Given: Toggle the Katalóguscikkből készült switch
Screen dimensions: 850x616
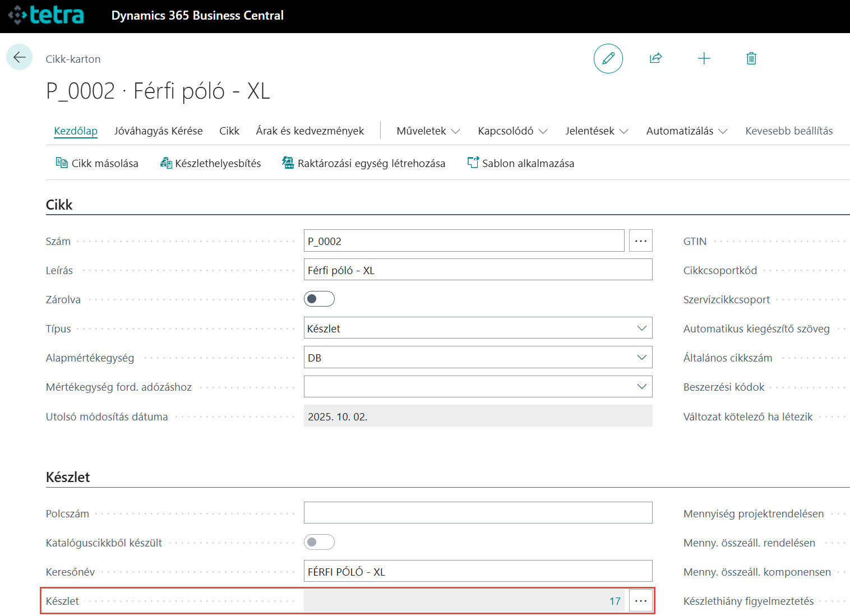Looking at the screenshot, I should (x=319, y=542).
